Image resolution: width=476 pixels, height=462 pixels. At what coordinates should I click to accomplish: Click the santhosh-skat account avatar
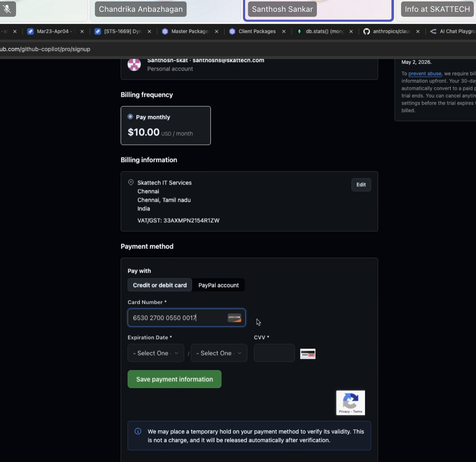[x=134, y=64]
